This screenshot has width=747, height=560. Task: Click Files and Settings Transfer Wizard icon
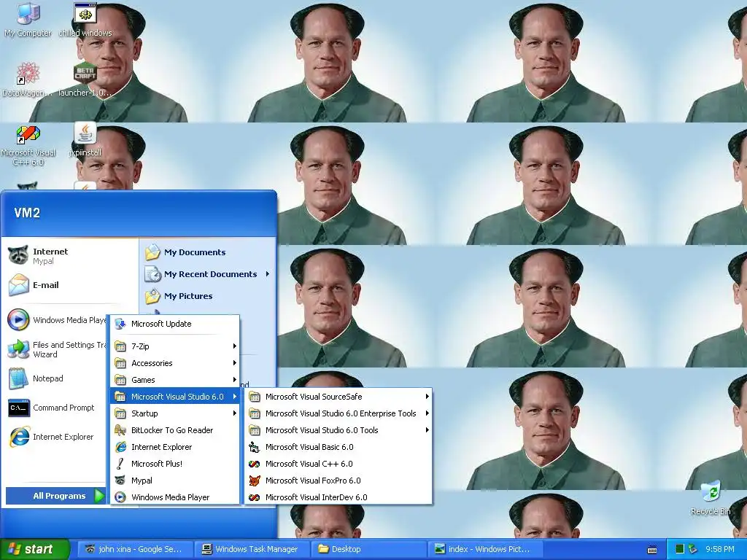(x=18, y=349)
